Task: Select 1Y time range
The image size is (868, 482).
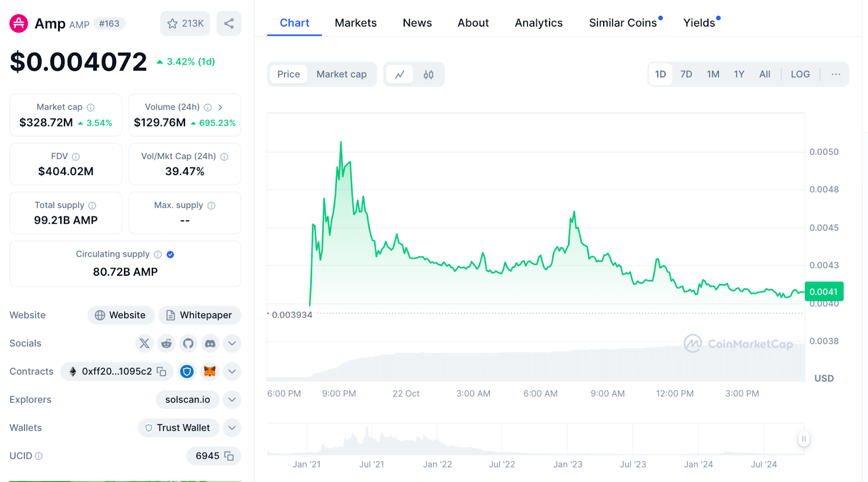Action: point(739,74)
